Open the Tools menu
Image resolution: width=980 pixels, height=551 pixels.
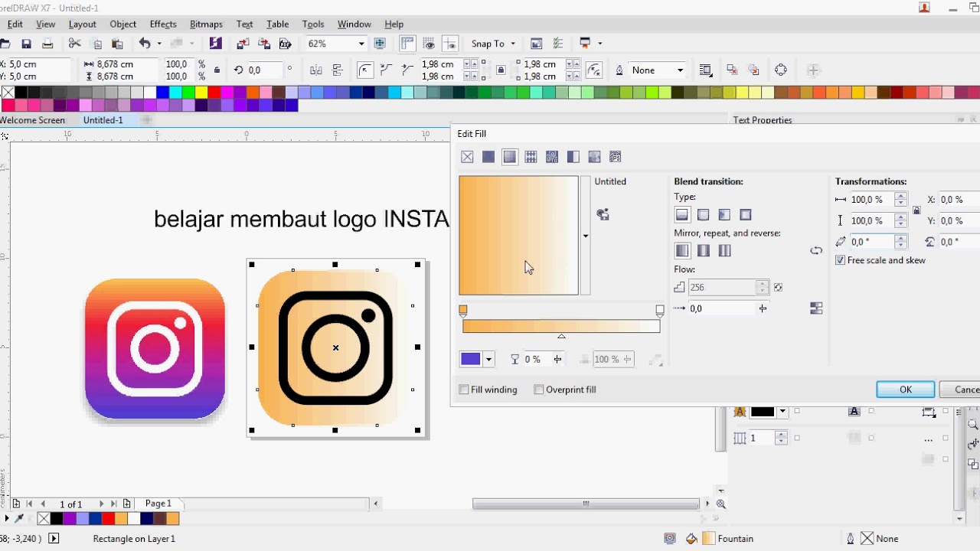(313, 24)
